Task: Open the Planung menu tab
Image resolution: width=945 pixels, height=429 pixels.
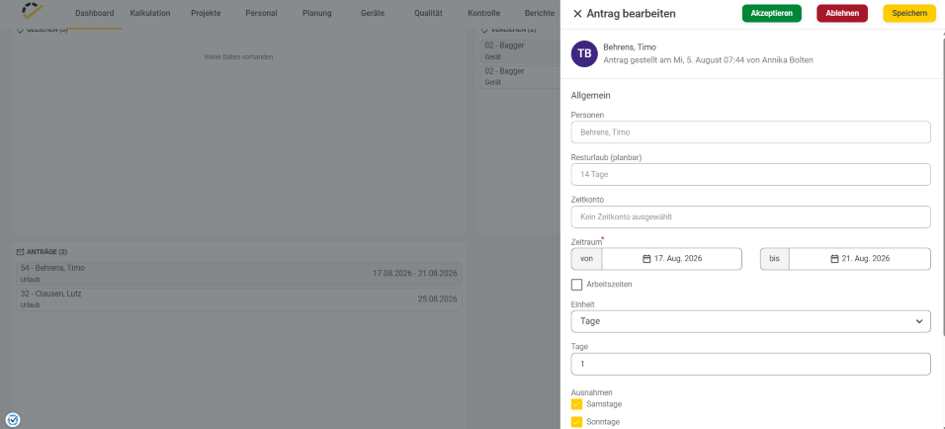Action: 317,13
